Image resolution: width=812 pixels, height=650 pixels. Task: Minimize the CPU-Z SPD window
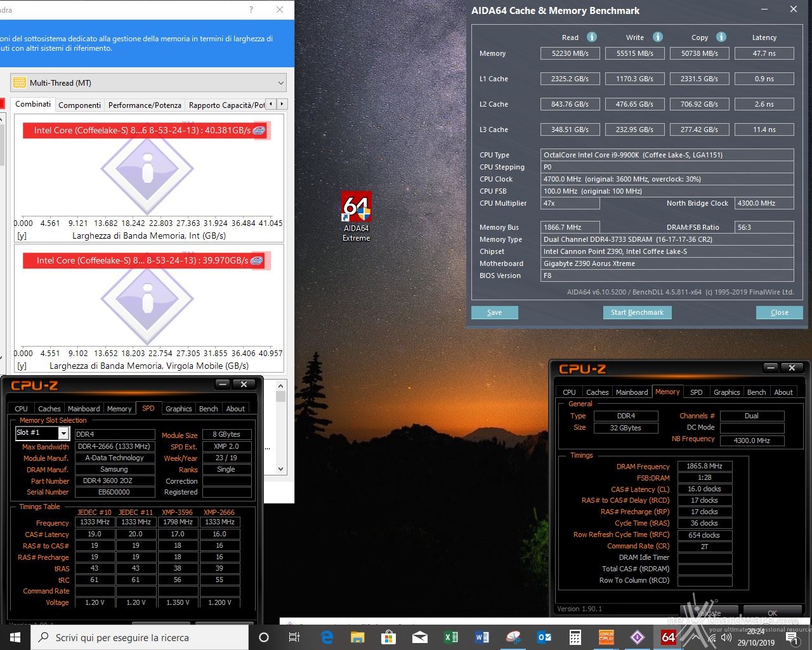point(223,384)
